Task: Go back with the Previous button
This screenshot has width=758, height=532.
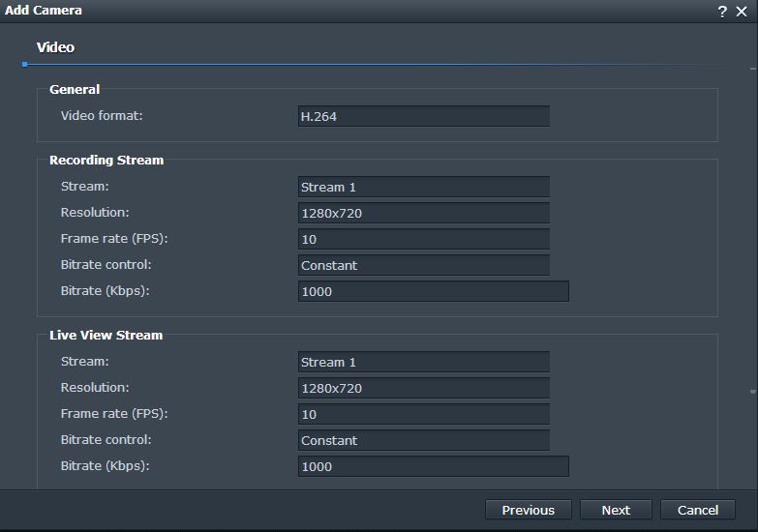Action: (x=528, y=510)
